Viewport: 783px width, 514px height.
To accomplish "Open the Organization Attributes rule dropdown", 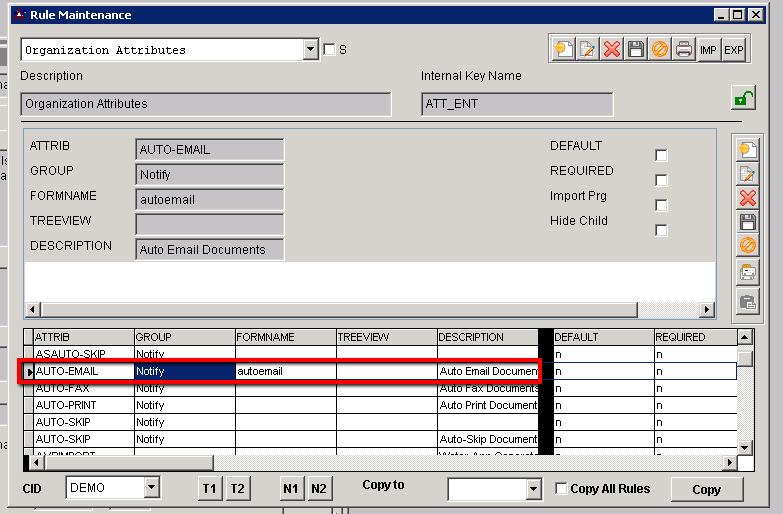I will coord(310,49).
